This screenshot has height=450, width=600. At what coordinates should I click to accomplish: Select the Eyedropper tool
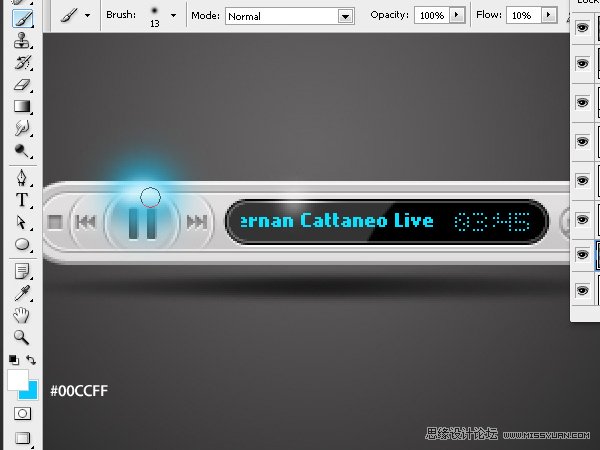tap(22, 293)
